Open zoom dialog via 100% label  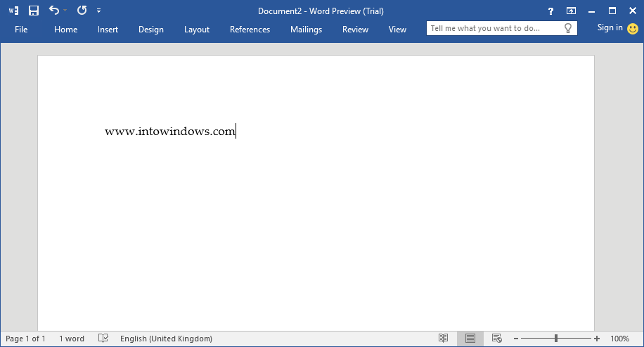tap(620, 339)
